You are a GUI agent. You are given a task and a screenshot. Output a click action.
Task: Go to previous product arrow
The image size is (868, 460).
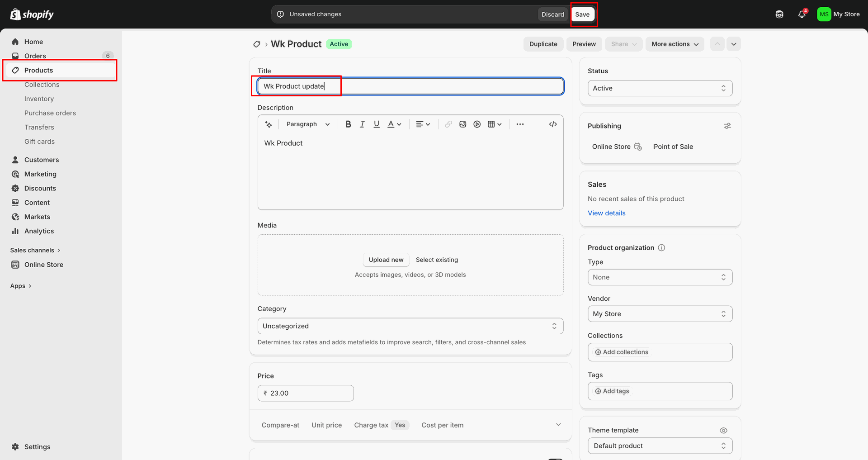[x=717, y=44]
